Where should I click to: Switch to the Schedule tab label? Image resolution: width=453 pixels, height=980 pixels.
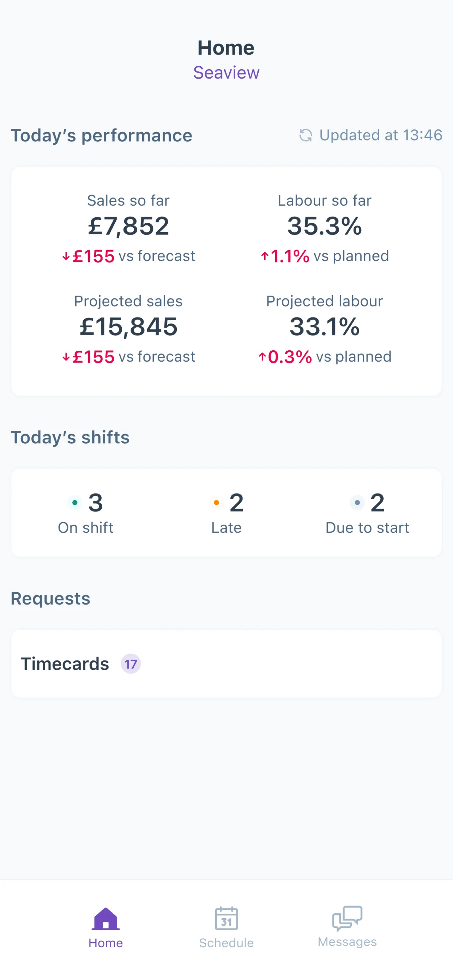pos(226,943)
